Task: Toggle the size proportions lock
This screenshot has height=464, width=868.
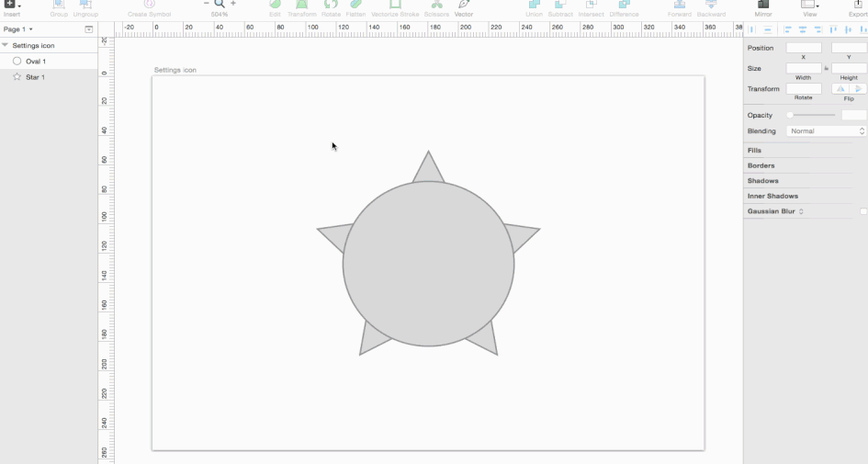Action: point(827,68)
